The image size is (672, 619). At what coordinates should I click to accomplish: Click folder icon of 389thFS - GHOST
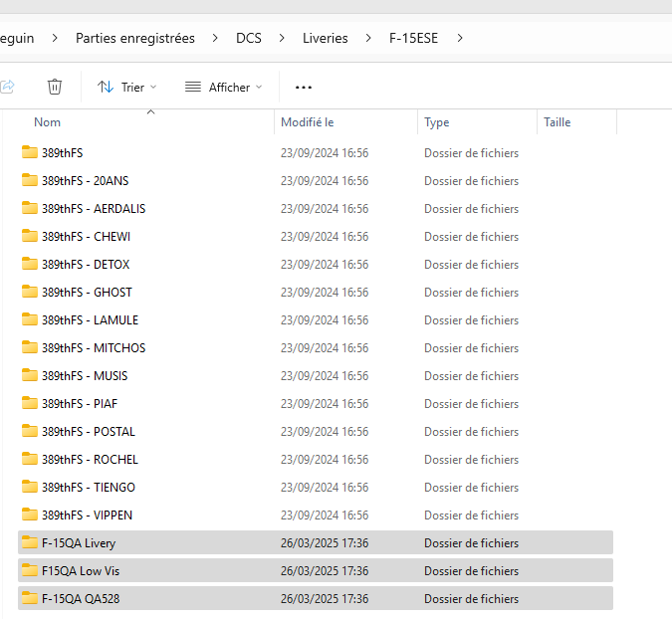click(x=30, y=293)
